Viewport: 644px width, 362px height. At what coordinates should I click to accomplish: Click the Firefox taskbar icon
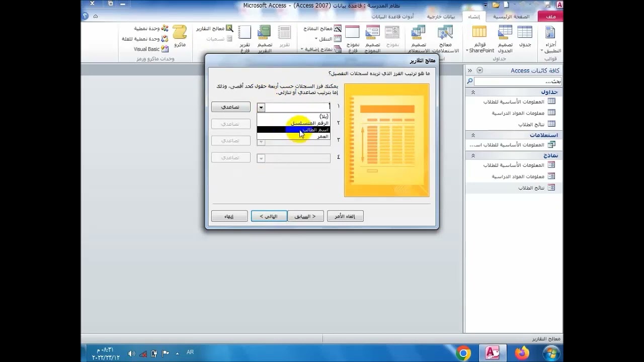pyautogui.click(x=522, y=353)
